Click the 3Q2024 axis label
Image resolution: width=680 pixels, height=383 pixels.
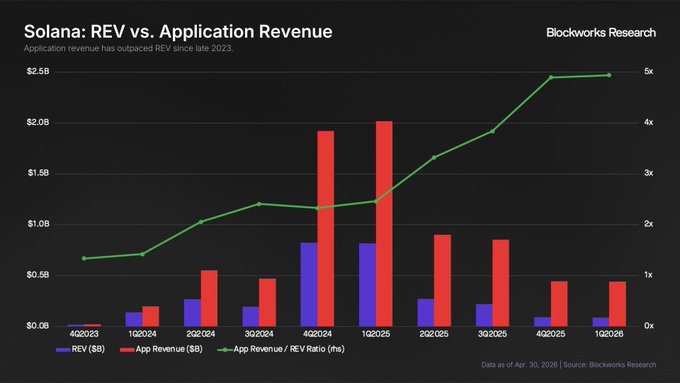coord(259,334)
